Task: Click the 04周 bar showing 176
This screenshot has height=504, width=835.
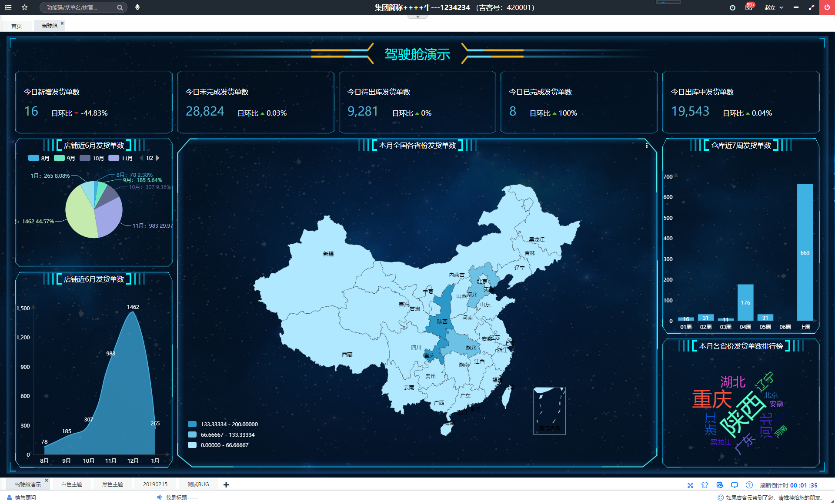Action: pyautogui.click(x=745, y=303)
